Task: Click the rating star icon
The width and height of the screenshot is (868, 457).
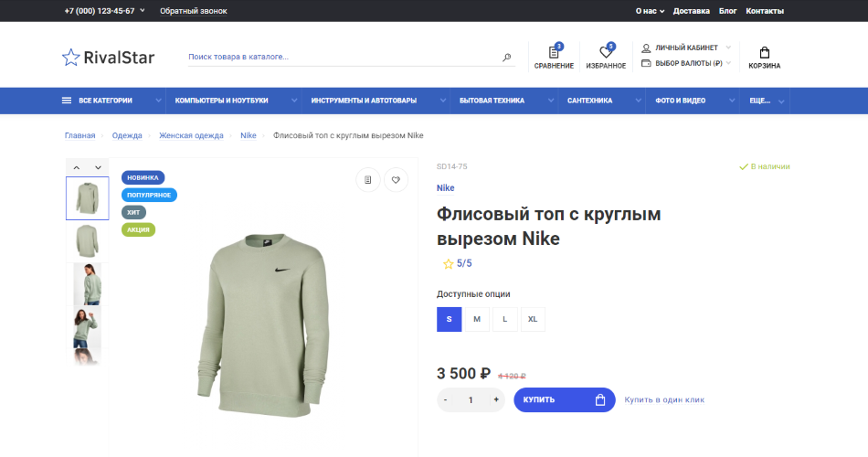Action: 448,263
